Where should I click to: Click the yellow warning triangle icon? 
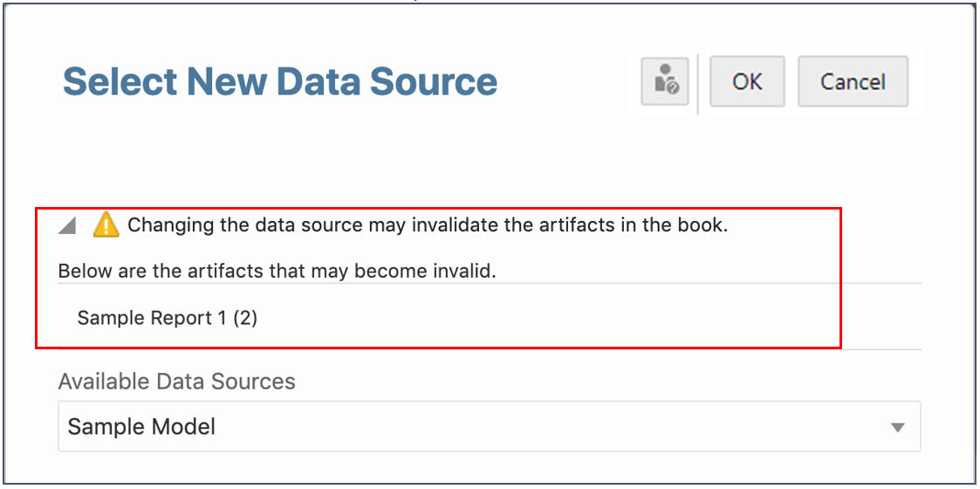[105, 224]
